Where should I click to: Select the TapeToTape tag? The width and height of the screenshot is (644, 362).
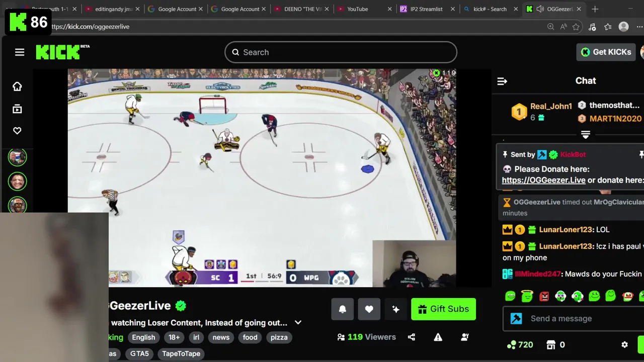click(181, 353)
